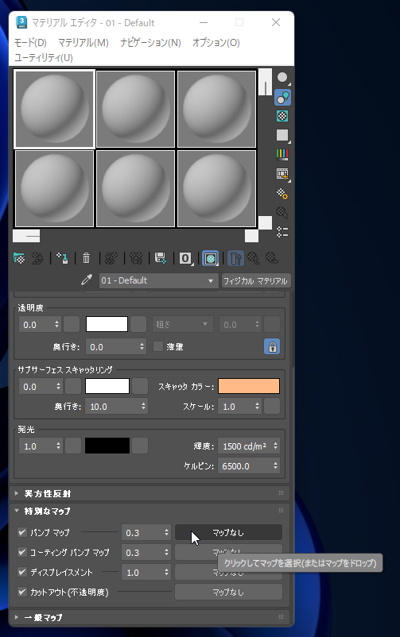Open the オプション(O) menu

click(216, 43)
